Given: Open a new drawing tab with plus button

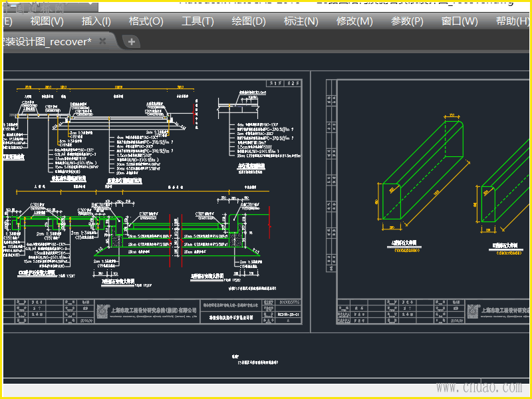Looking at the screenshot, I should click(132, 42).
